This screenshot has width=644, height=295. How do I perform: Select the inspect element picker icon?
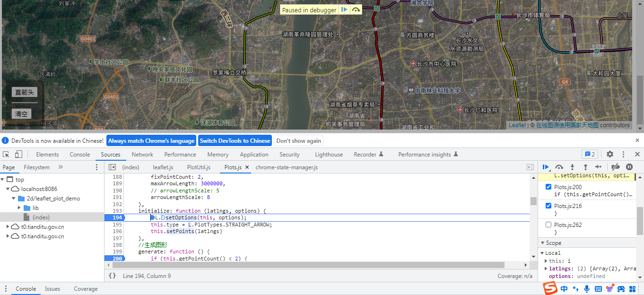(6, 154)
